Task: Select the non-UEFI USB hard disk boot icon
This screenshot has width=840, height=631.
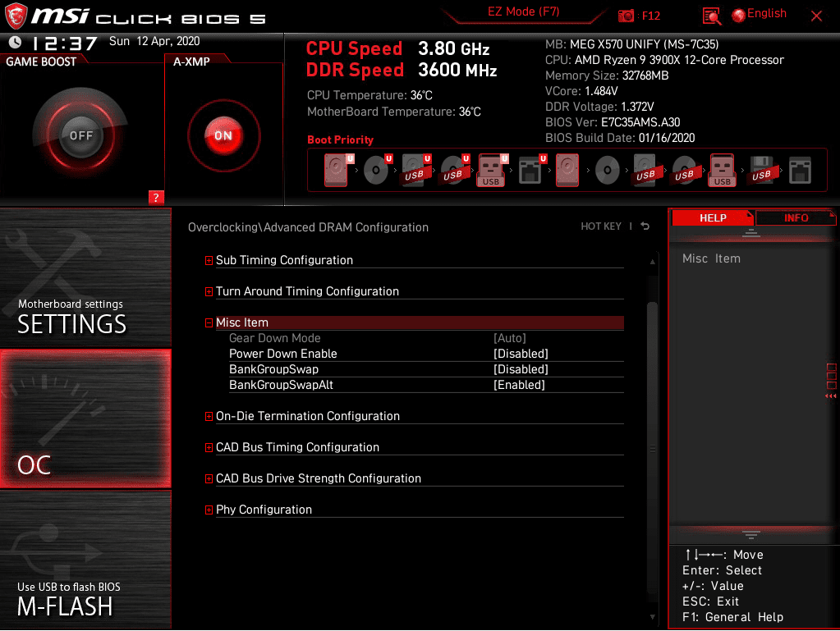Action: 645,170
